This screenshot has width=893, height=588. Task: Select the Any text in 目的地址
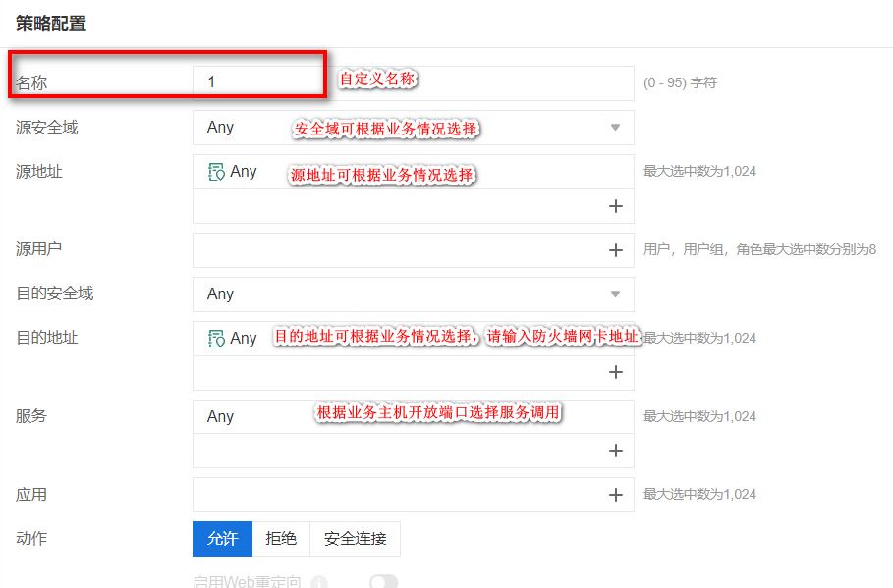(244, 339)
